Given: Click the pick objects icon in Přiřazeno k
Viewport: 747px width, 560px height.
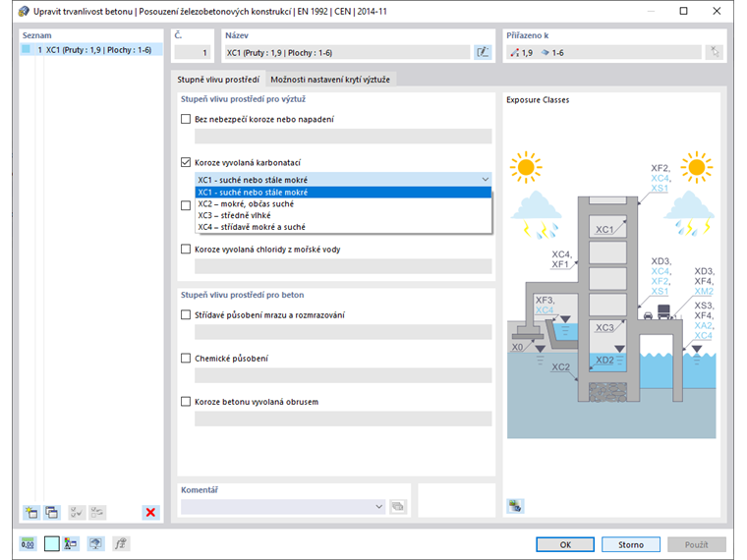Looking at the screenshot, I should pyautogui.click(x=715, y=52).
